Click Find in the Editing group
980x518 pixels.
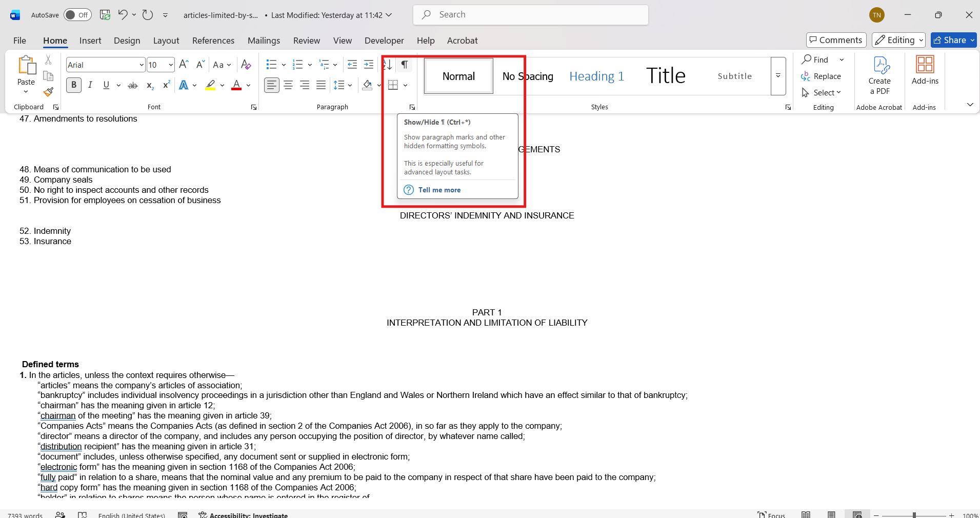815,59
